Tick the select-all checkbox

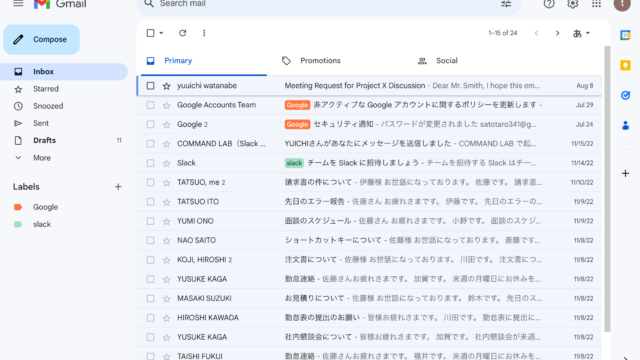(x=150, y=33)
